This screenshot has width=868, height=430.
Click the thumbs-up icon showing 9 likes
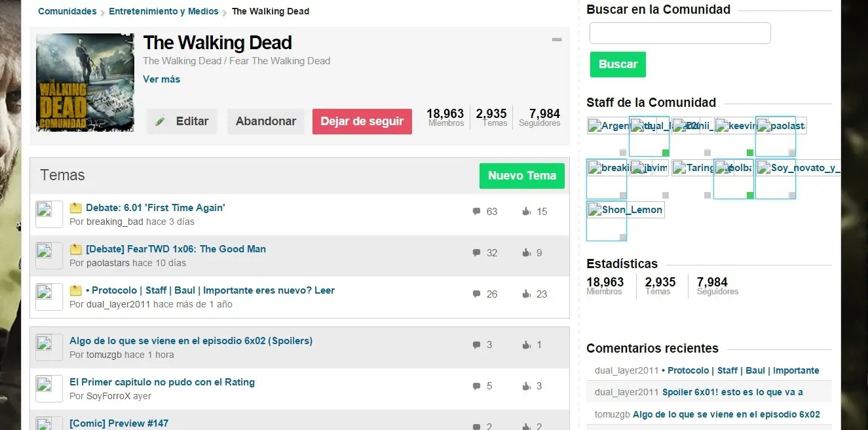526,253
